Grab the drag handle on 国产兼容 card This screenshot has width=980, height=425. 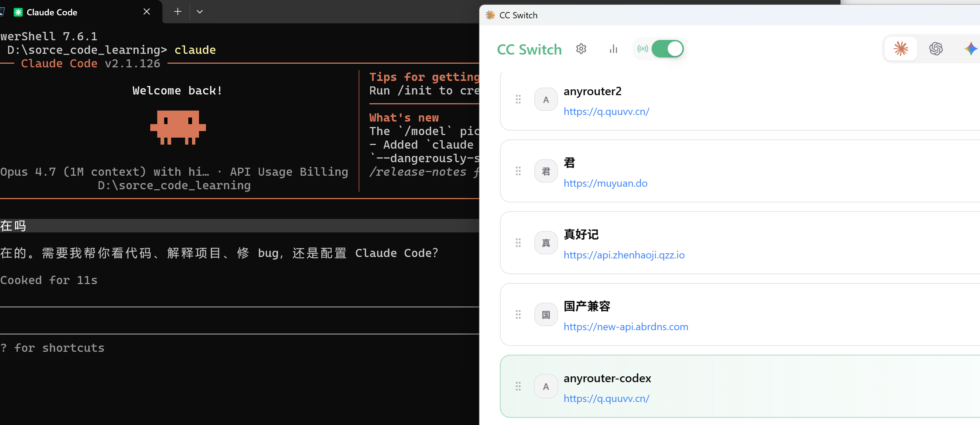click(518, 315)
